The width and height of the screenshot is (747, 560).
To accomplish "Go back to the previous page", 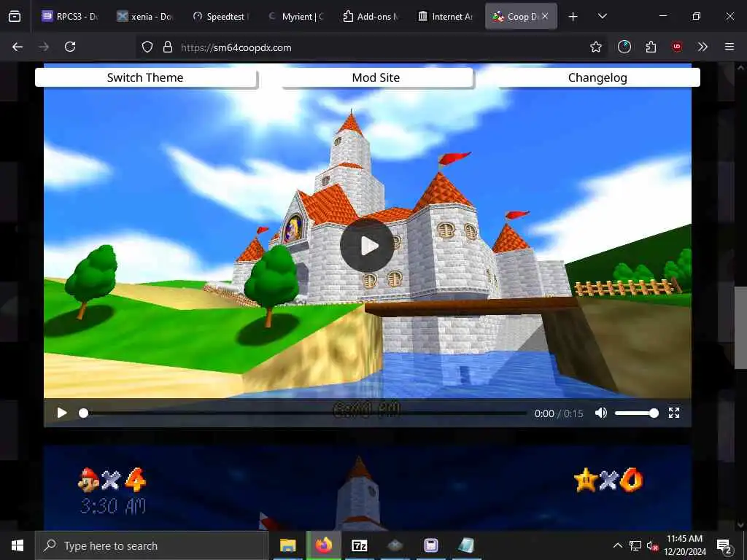I will (x=18, y=47).
